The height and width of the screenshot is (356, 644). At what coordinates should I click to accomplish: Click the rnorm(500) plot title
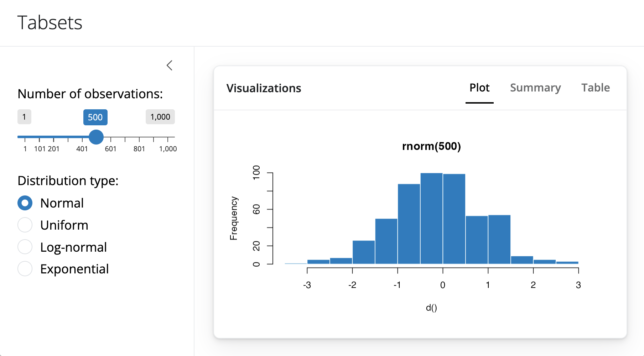point(431,146)
